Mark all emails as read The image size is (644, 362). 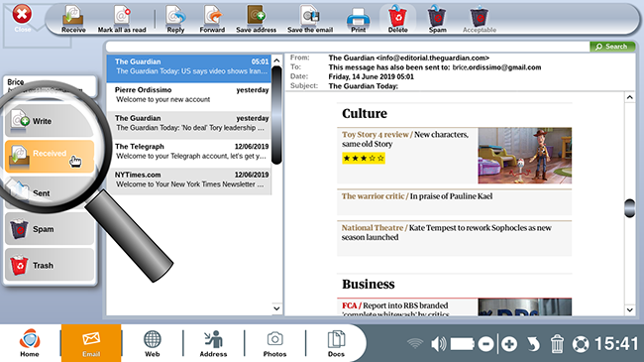point(122,19)
